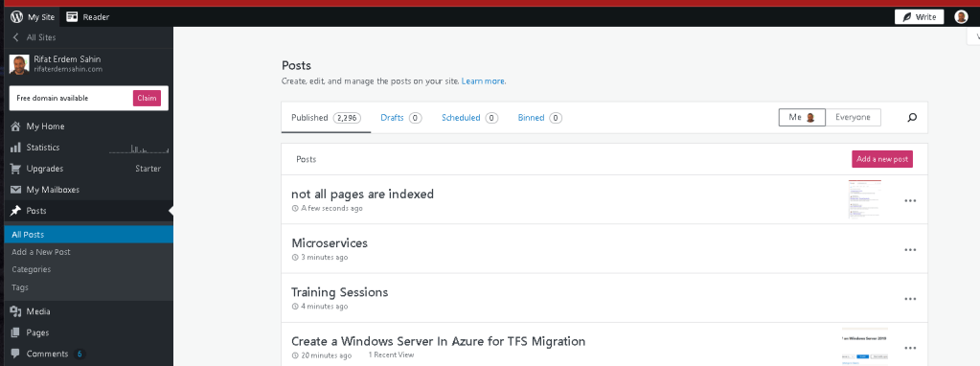This screenshot has height=366, width=980.
Task: Click the Write button
Action: 919,17
